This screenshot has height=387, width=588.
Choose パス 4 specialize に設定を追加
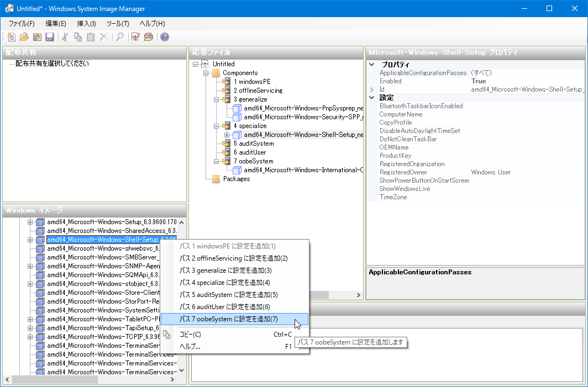235,283
